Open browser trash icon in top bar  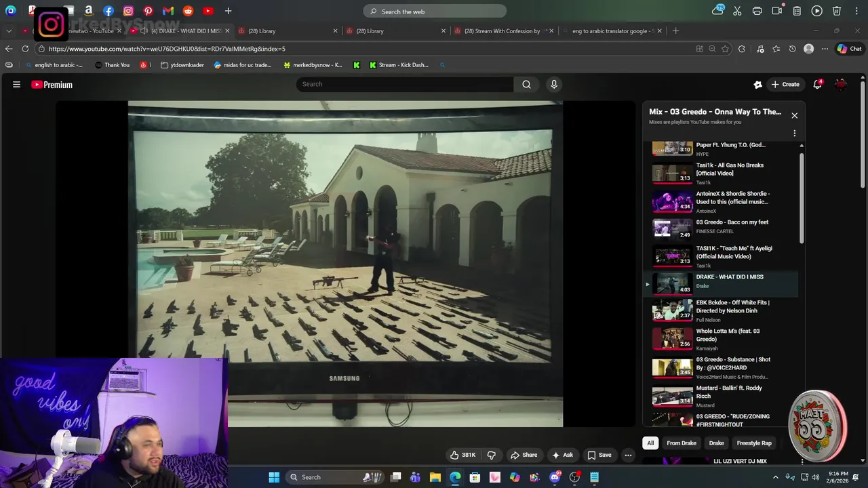point(837,11)
